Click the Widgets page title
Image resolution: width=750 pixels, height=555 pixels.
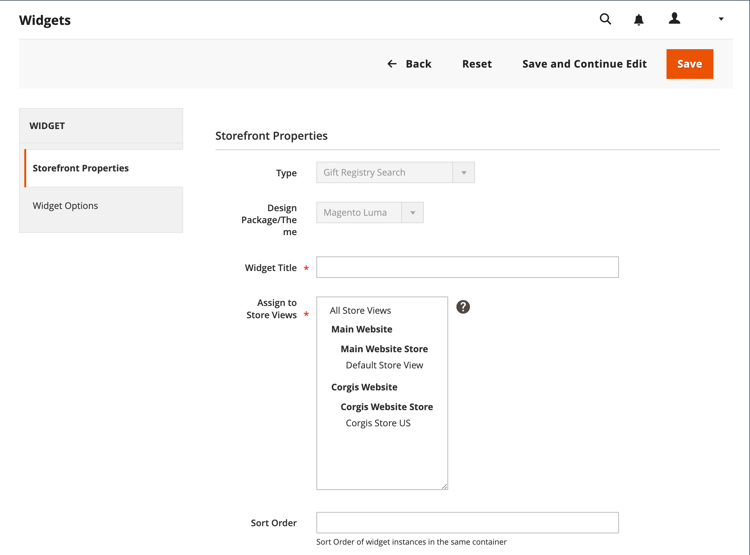(45, 20)
